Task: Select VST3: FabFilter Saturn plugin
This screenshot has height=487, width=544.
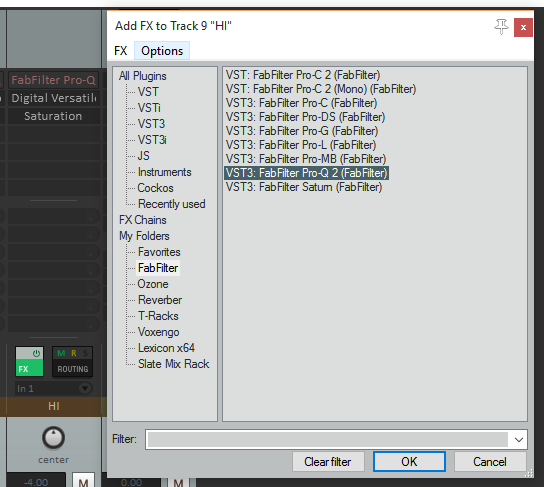Action: [304, 187]
